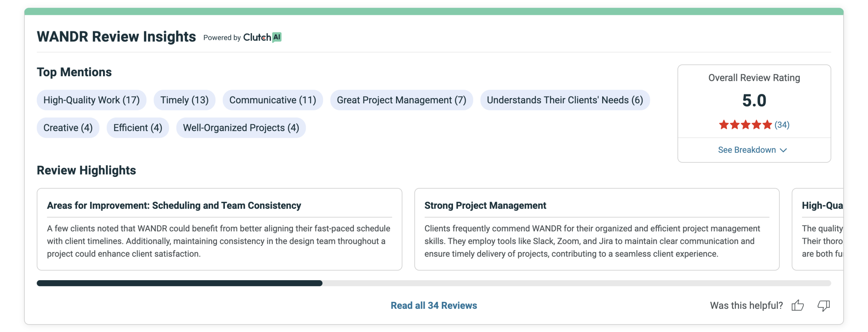Click the red five-star rating icons
868x332 pixels.
(x=745, y=125)
